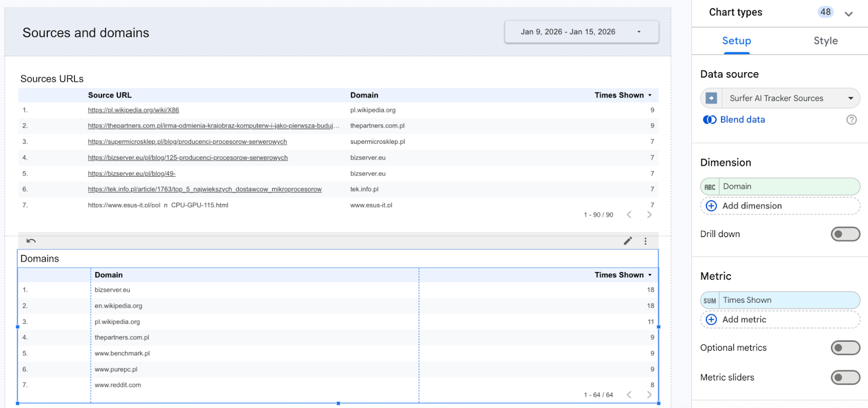Enable the Drill down toggle
This screenshot has width=868, height=408.
[x=845, y=234]
